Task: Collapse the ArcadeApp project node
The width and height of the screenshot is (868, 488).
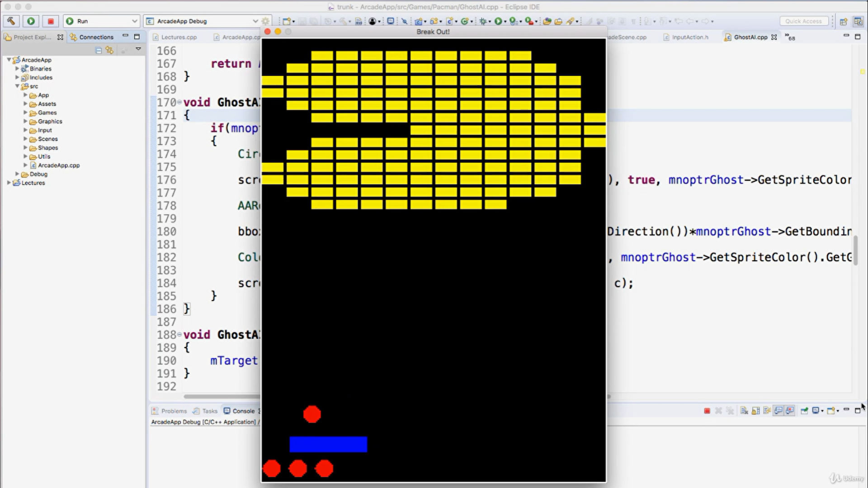Action: click(x=9, y=60)
